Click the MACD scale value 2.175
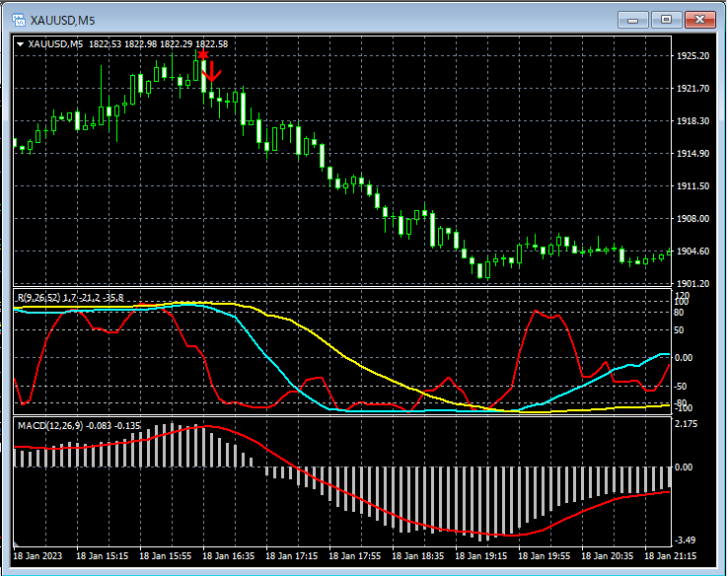Screen dimensions: 728x576 [687, 424]
